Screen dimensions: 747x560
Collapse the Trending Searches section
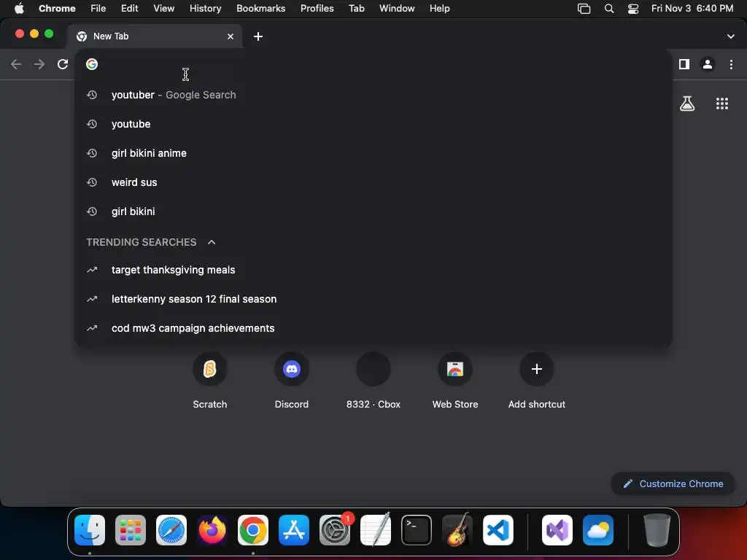click(212, 242)
